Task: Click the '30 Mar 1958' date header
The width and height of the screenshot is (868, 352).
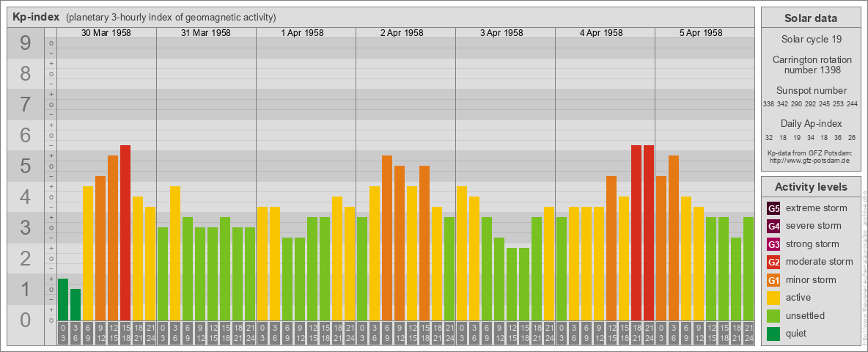Action: click(x=106, y=33)
